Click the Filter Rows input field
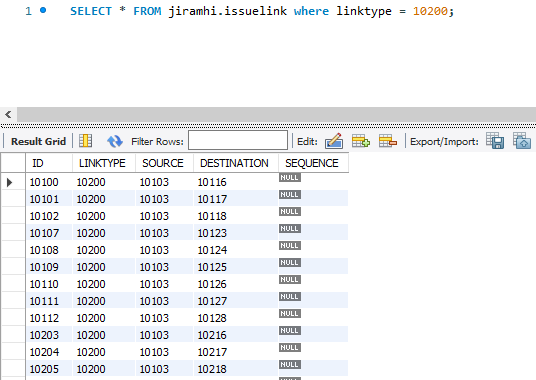This screenshot has height=380, width=536. coord(238,140)
